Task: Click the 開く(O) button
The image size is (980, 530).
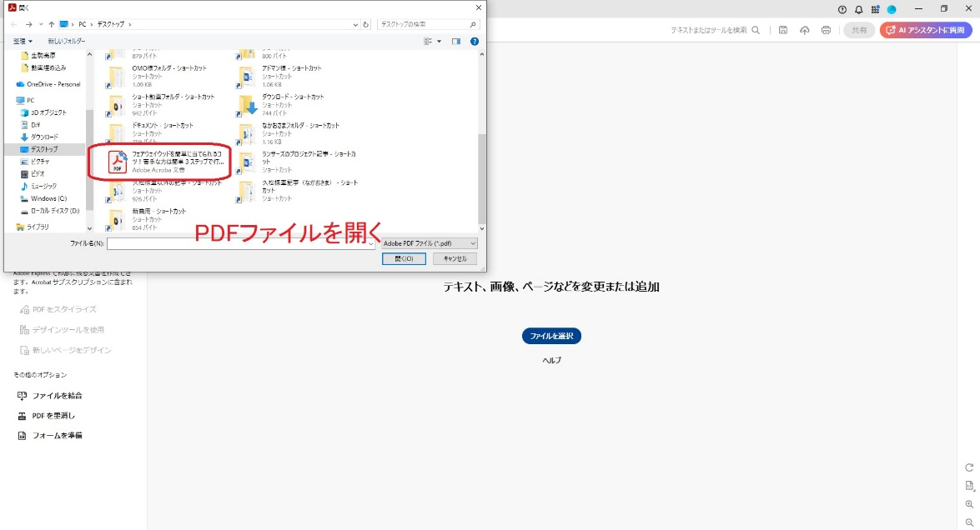Action: tap(404, 258)
